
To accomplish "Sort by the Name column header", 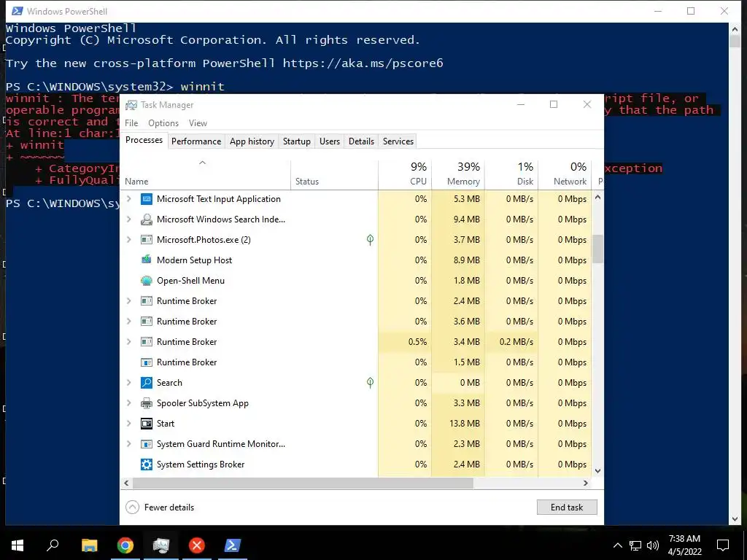I will coord(205,175).
